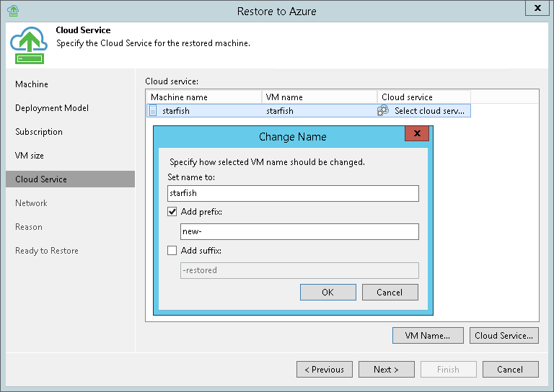This screenshot has width=554, height=392.
Task: Go to the Deployment Model step
Action: click(52, 108)
